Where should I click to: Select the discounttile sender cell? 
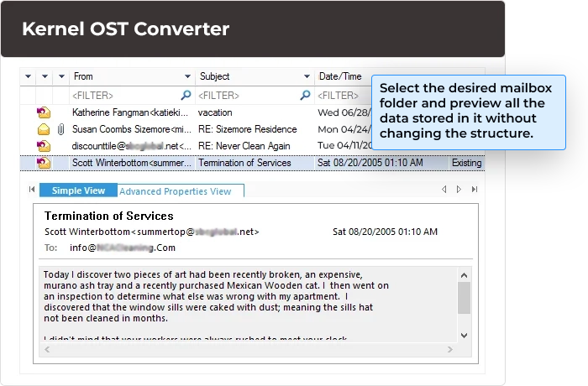(x=132, y=146)
